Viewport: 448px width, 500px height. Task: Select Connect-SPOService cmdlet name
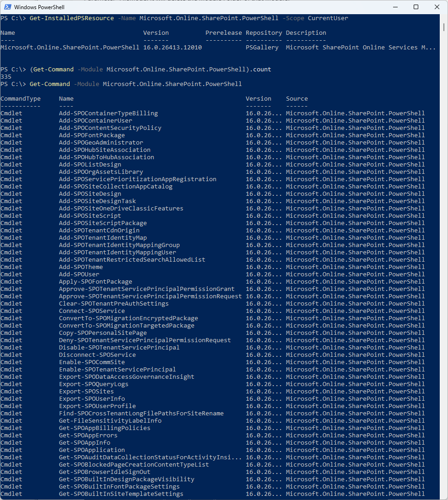(92, 311)
